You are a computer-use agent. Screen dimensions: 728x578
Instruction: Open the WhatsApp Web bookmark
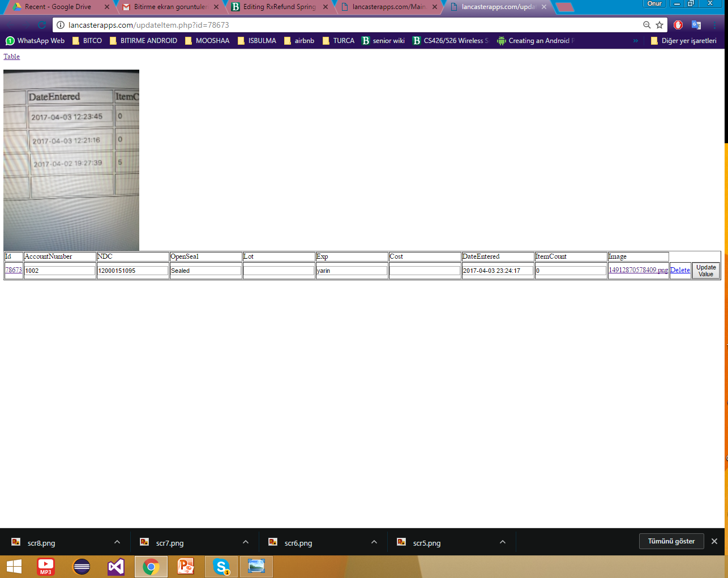point(35,41)
